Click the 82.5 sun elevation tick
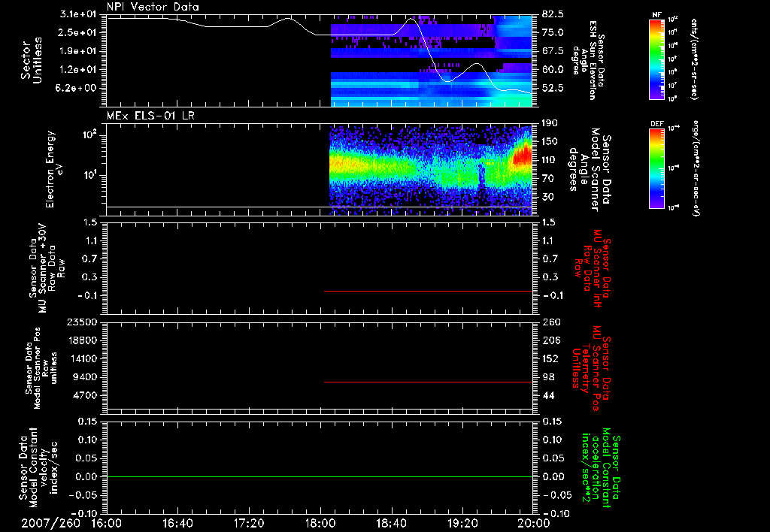 (553, 14)
